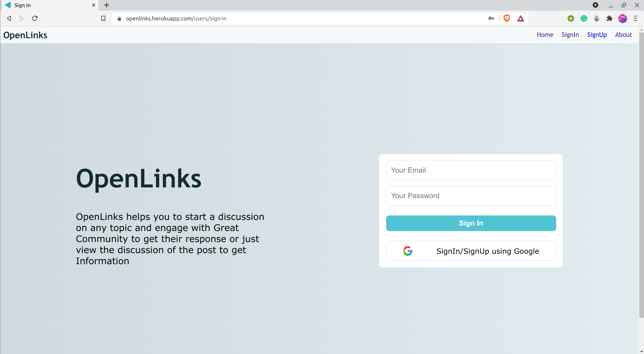Image resolution: width=644 pixels, height=354 pixels.
Task: Bookmark this page using the bookmark icon
Action: click(x=103, y=18)
